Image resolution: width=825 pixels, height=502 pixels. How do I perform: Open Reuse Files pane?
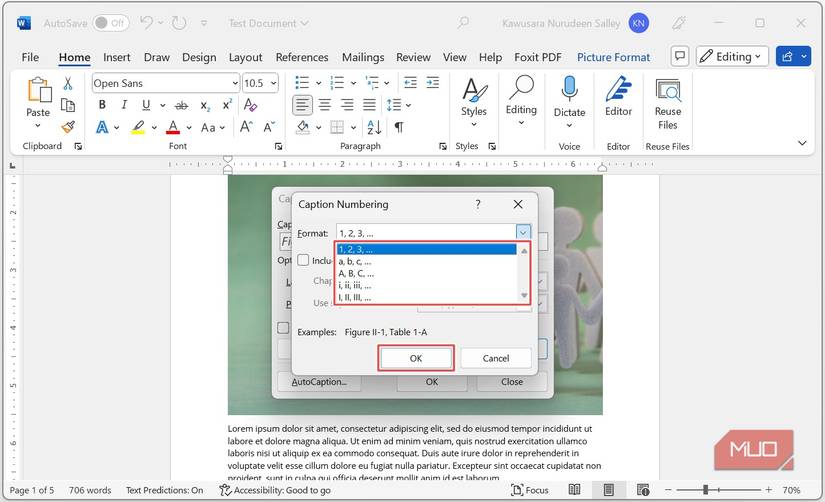click(x=668, y=104)
